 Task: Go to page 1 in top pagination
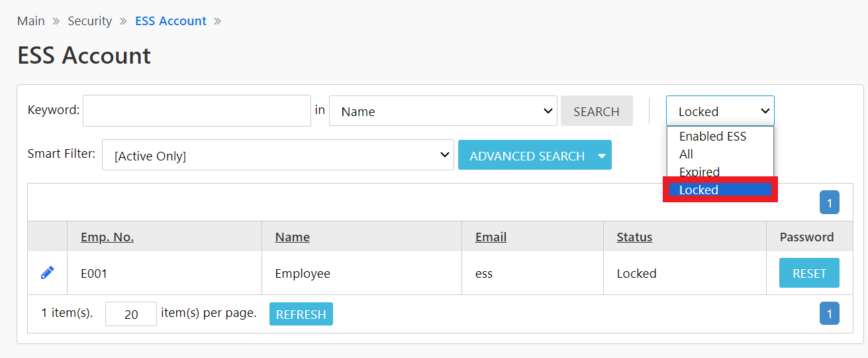click(829, 203)
